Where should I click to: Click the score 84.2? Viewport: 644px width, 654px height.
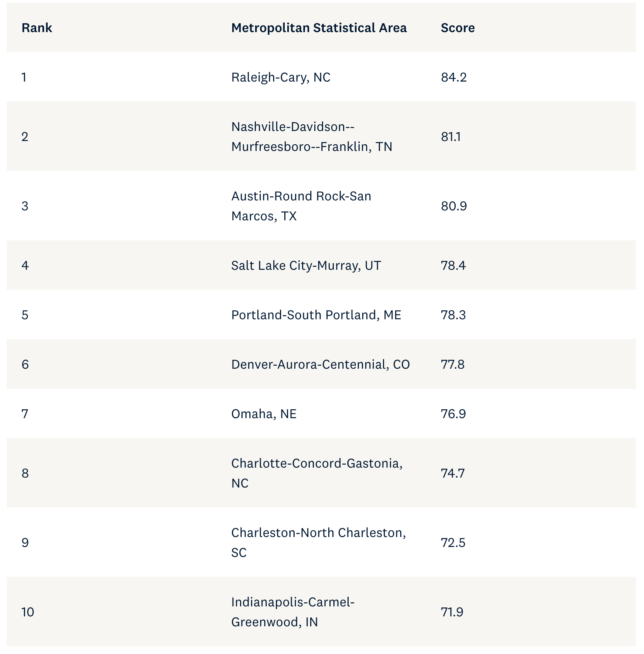pyautogui.click(x=454, y=77)
